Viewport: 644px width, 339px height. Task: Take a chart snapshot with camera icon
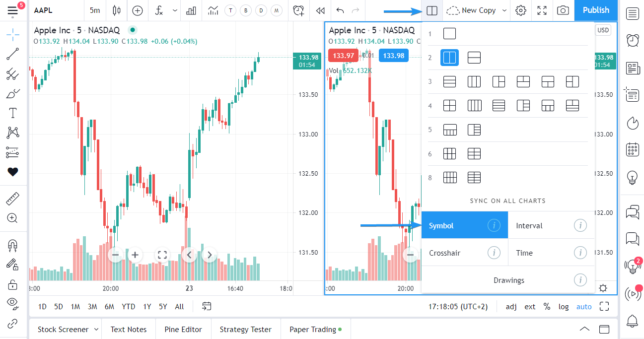tap(563, 10)
